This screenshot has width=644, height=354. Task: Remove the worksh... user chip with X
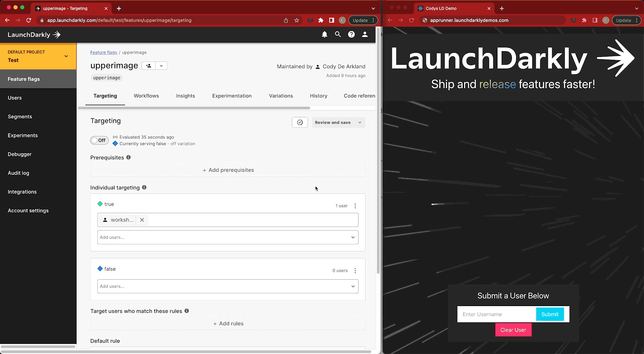pos(142,220)
